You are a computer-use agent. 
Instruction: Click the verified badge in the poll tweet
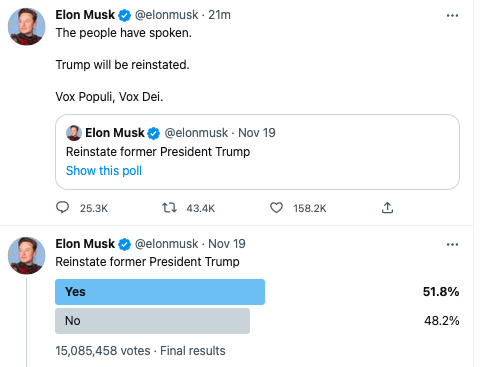pyautogui.click(x=125, y=244)
